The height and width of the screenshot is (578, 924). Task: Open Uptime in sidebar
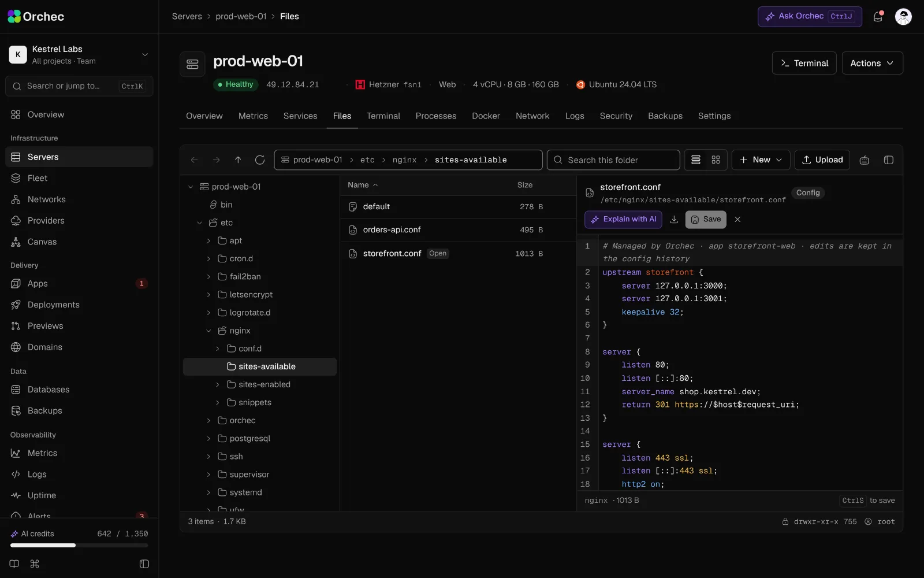[x=79, y=495]
